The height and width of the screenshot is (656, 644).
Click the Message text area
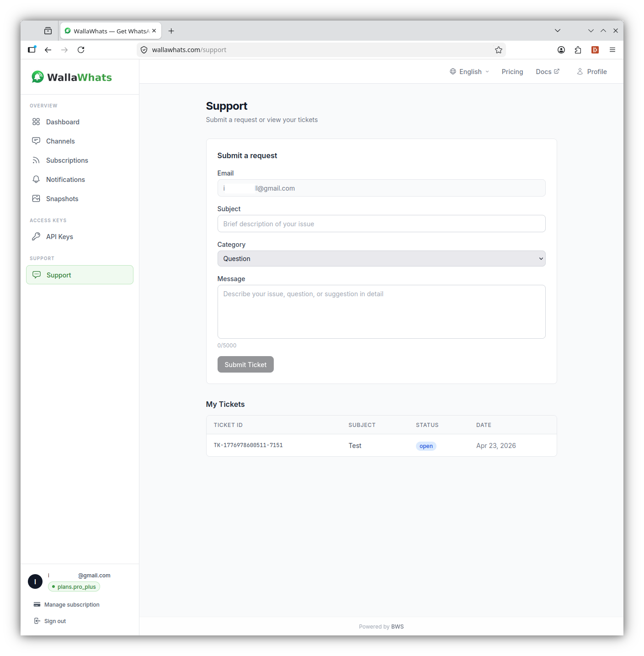point(381,312)
